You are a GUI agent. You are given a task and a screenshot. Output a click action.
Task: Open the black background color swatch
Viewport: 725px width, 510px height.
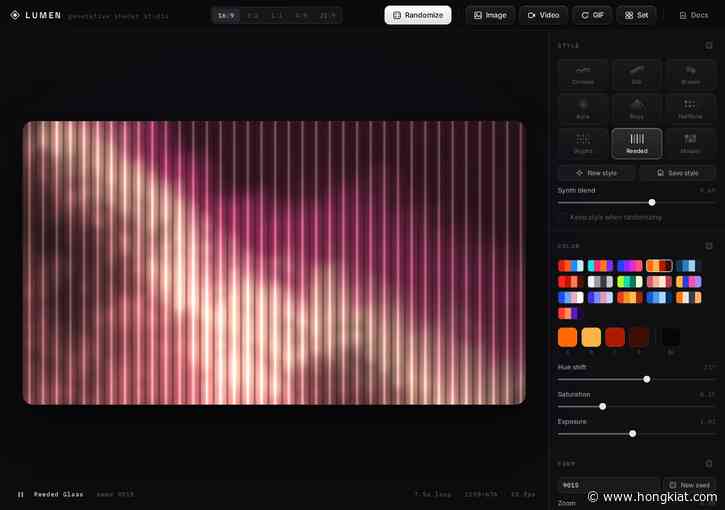(x=670, y=337)
